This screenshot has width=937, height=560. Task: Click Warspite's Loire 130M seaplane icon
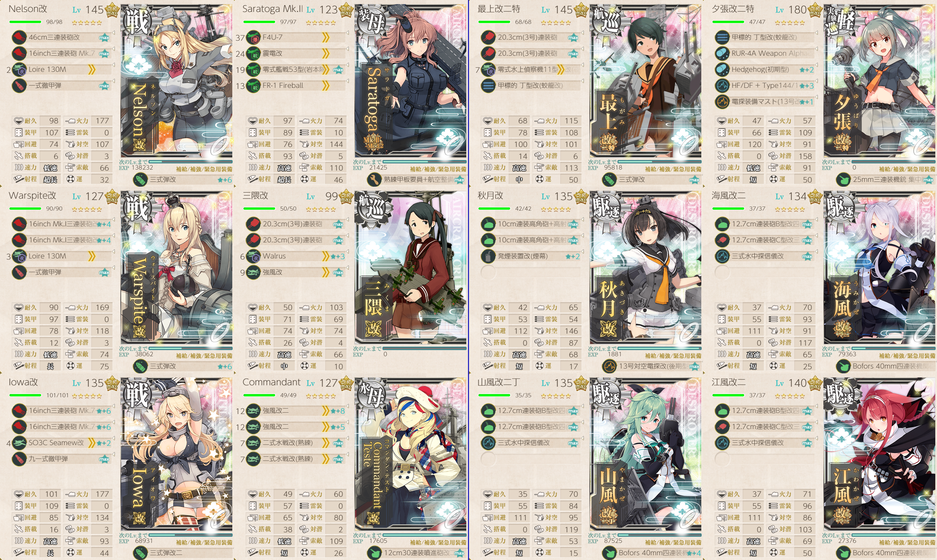tap(19, 256)
